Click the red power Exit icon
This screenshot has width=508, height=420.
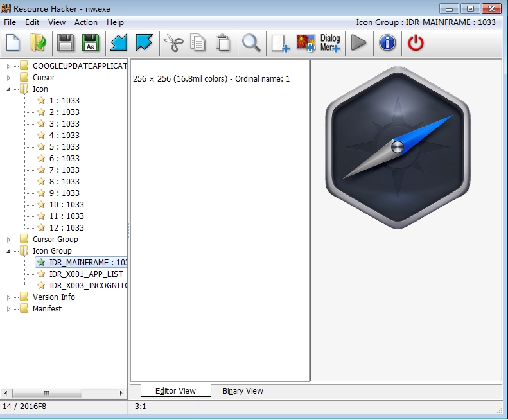[416, 43]
